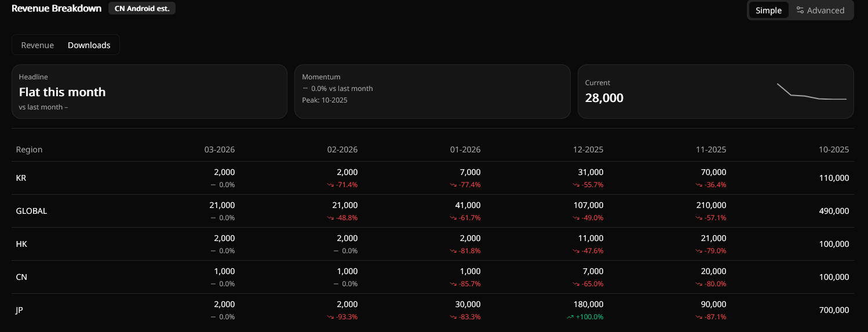Select the Momentum summary card
Viewport: 868px width, 332px height.
click(x=432, y=92)
